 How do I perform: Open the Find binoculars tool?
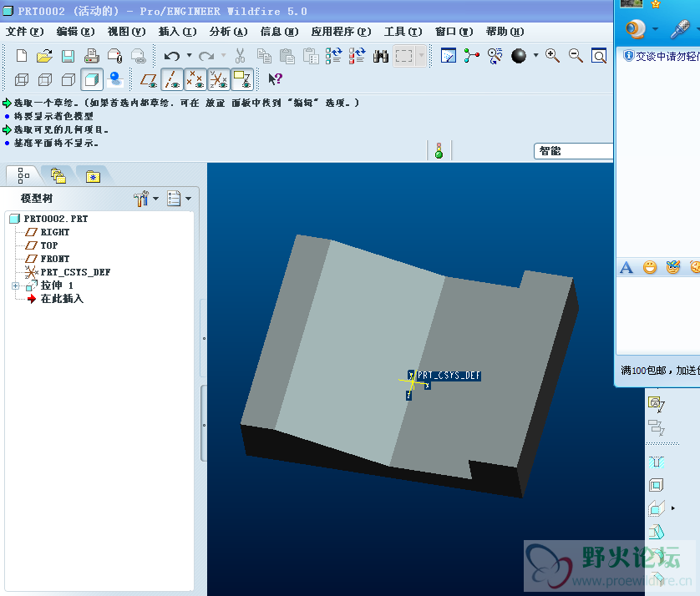[381, 56]
